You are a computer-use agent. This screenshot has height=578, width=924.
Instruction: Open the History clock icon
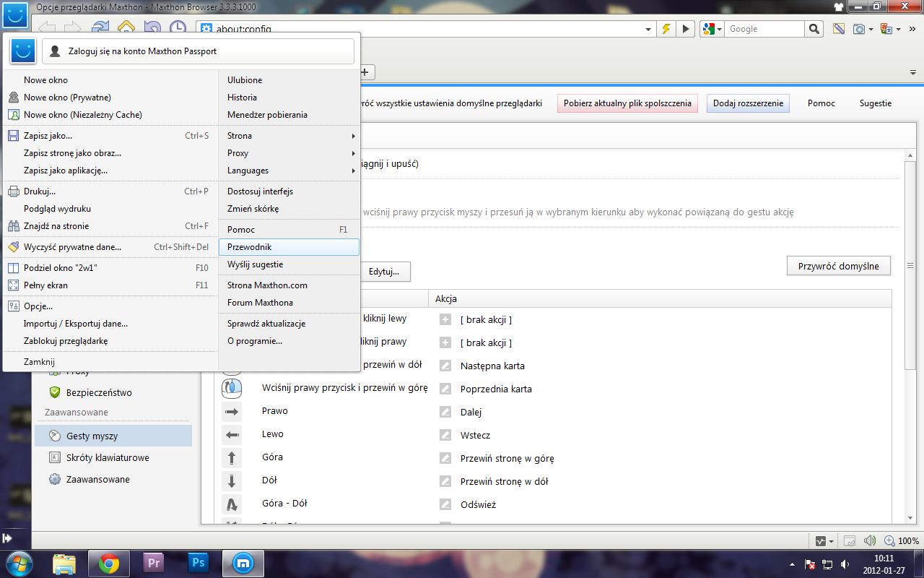(x=178, y=28)
